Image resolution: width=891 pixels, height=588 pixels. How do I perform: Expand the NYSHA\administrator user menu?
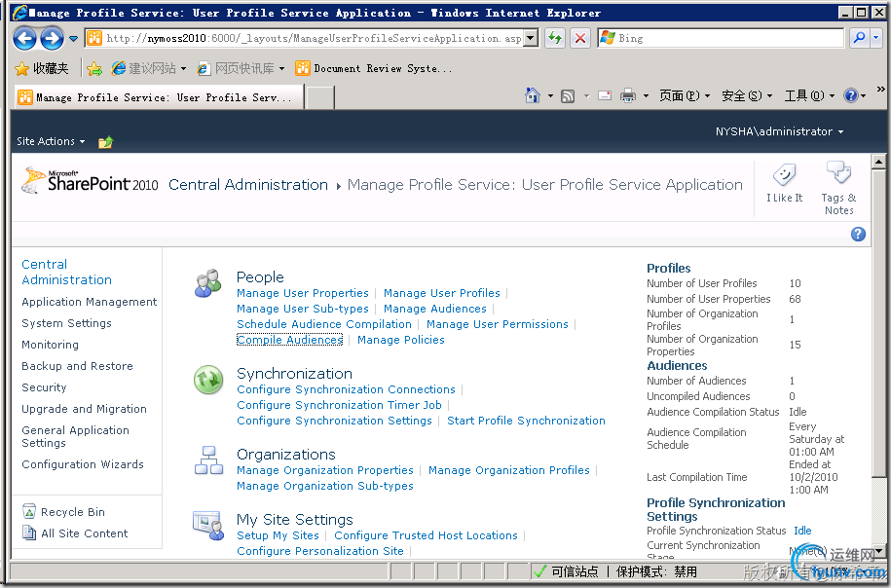(779, 131)
